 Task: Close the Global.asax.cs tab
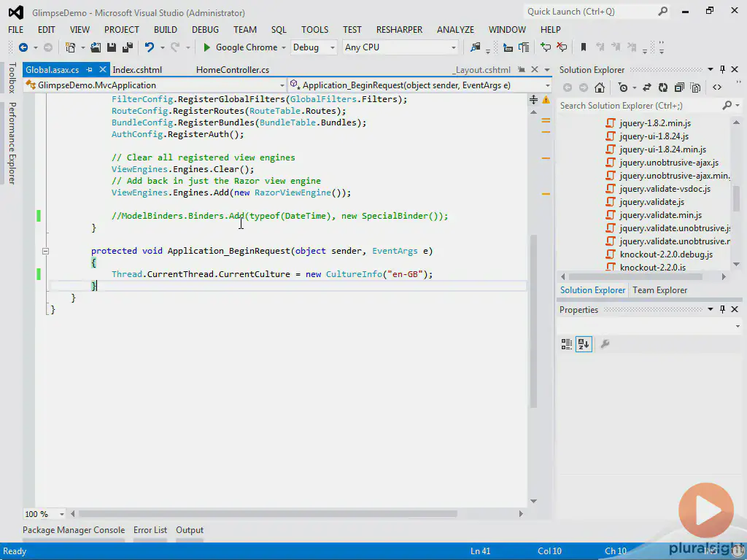coord(102,69)
